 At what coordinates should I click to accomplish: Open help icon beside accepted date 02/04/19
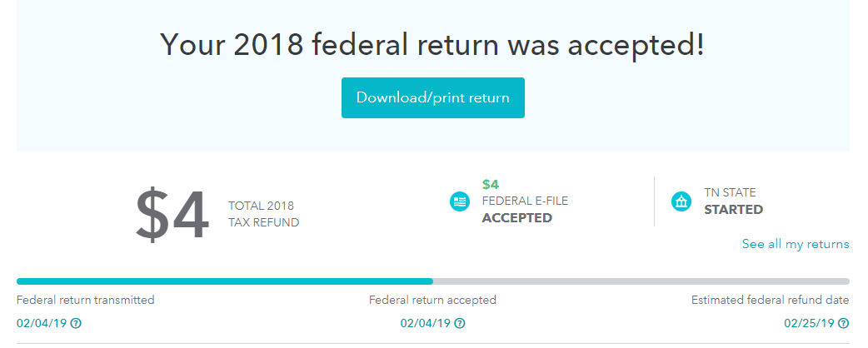460,323
